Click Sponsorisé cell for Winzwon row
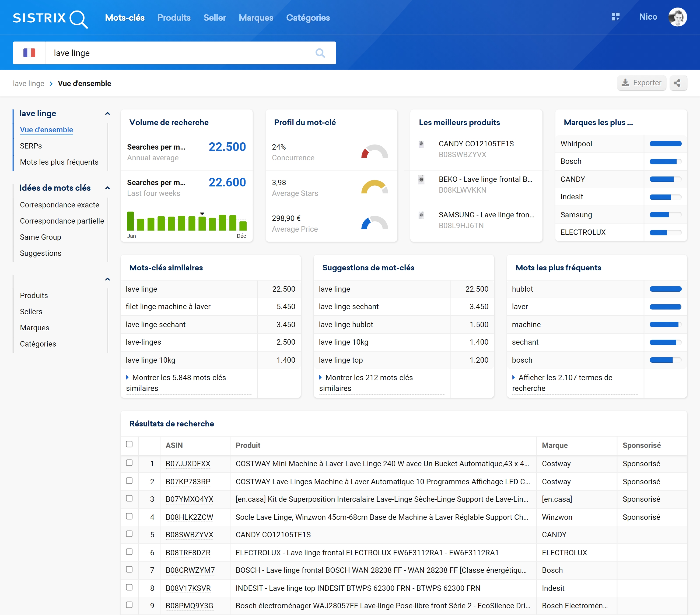 tap(641, 517)
